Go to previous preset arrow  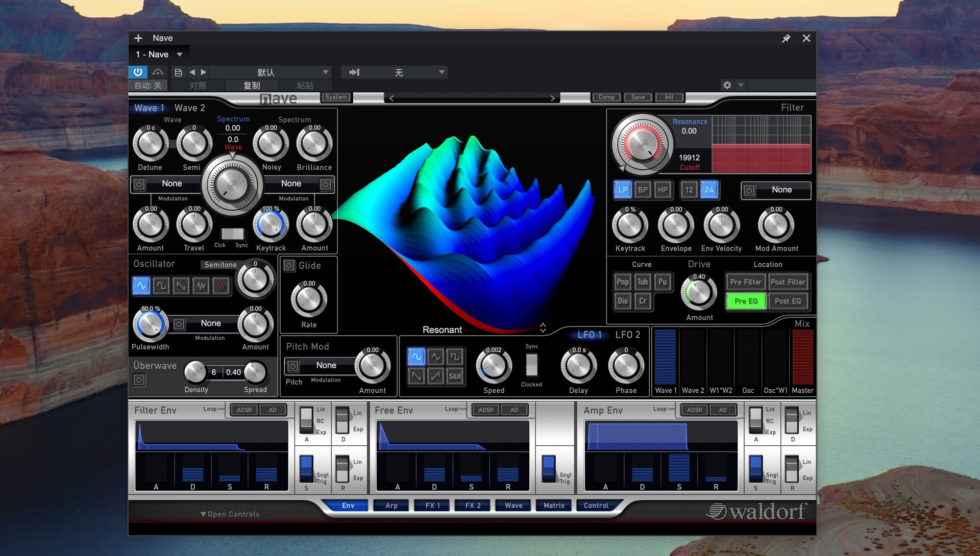tap(192, 72)
